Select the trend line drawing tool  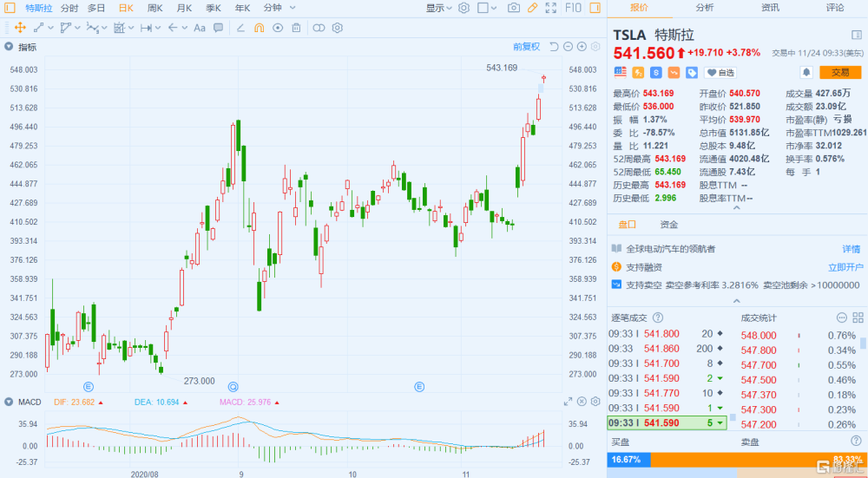click(x=39, y=28)
